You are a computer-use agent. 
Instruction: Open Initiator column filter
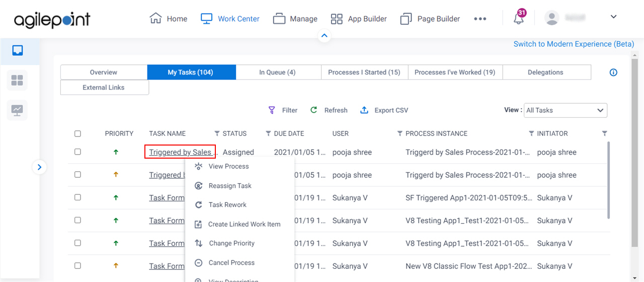click(x=604, y=133)
